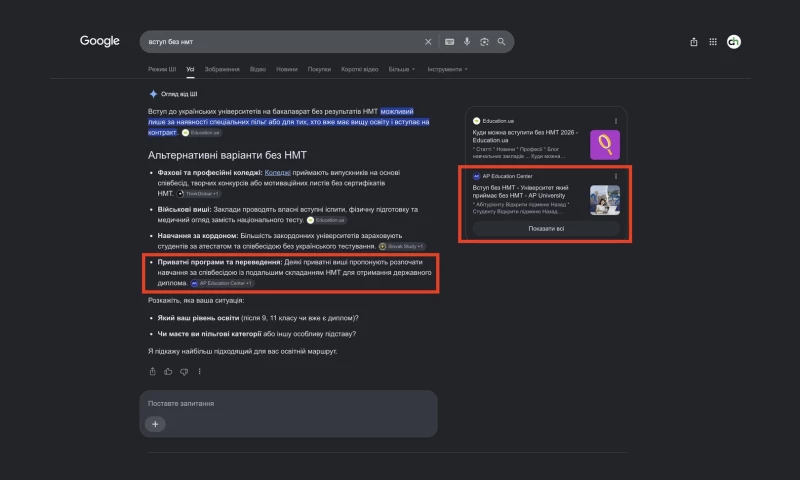This screenshot has width=800, height=480.
Task: Click the heading 'Альтернативні варіанти без НМТ'
Action: [228, 155]
